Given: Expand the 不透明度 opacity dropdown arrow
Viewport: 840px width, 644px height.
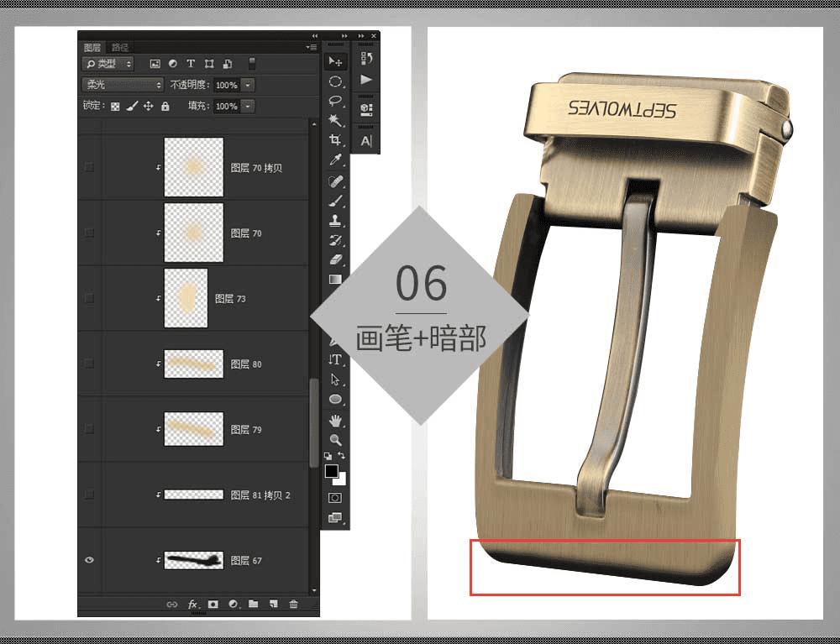Looking at the screenshot, I should point(248,85).
